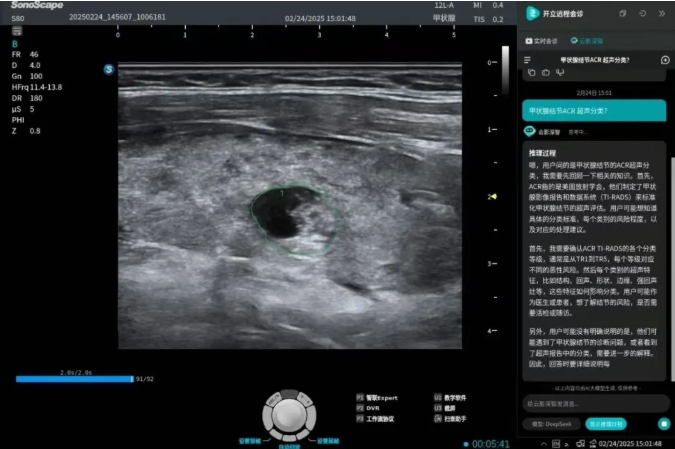Select U3 截屏 screenshot option

coord(444,408)
